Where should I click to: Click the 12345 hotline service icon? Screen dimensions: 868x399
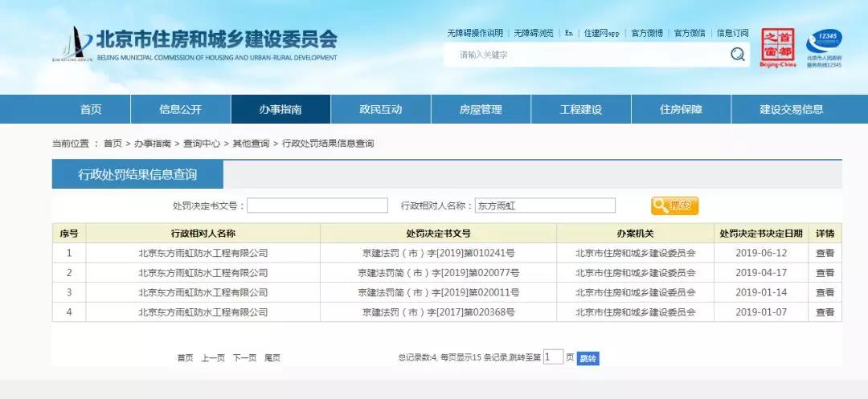824,47
